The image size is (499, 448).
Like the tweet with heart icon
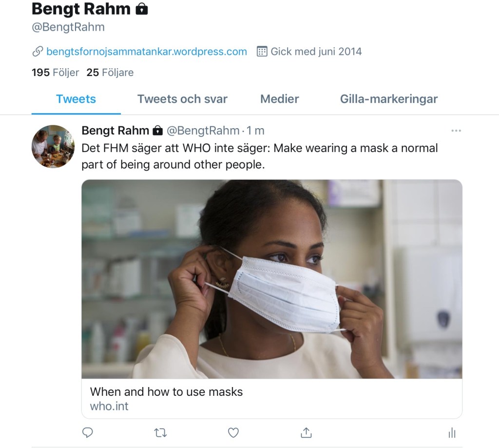click(x=233, y=432)
